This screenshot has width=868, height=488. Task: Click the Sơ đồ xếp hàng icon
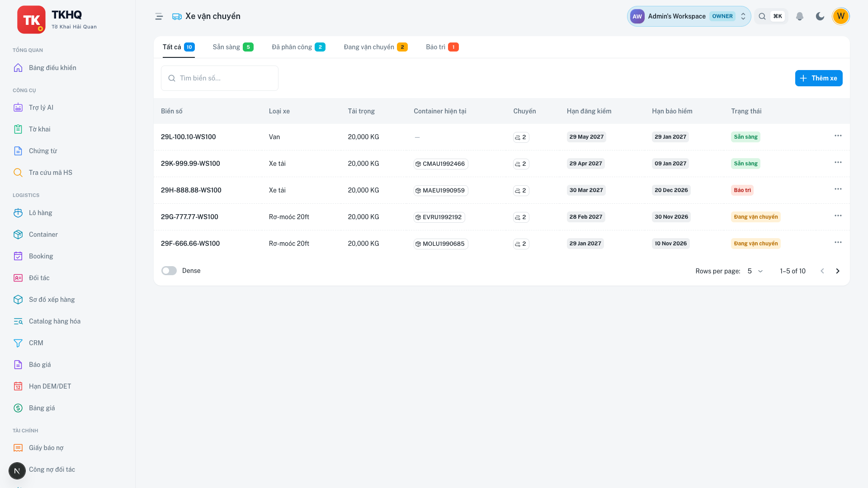tap(18, 300)
